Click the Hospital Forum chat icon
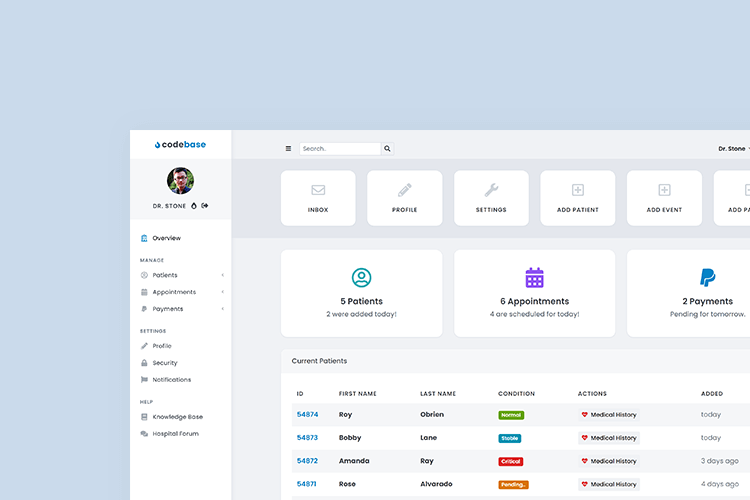The width and height of the screenshot is (750, 500). (x=144, y=433)
